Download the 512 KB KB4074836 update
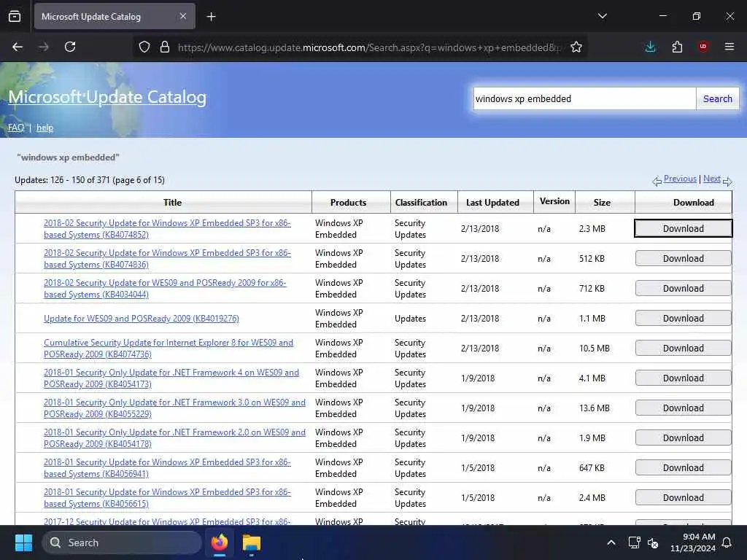The height and width of the screenshot is (560, 747). 683,259
